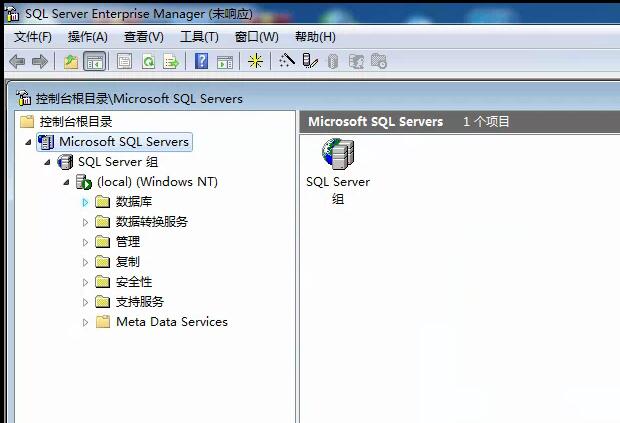
Task: Click the yellow New starburst icon
Action: (x=255, y=61)
